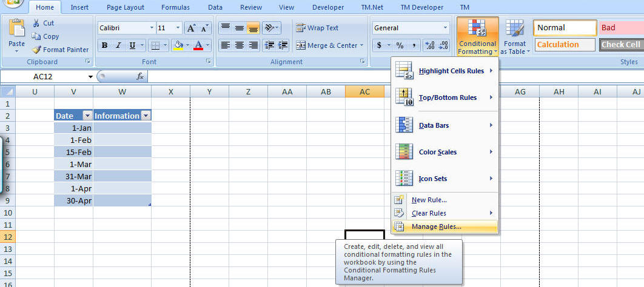Click the Format Painter icon
Screen dimensions: 644x287
pyautogui.click(x=37, y=50)
